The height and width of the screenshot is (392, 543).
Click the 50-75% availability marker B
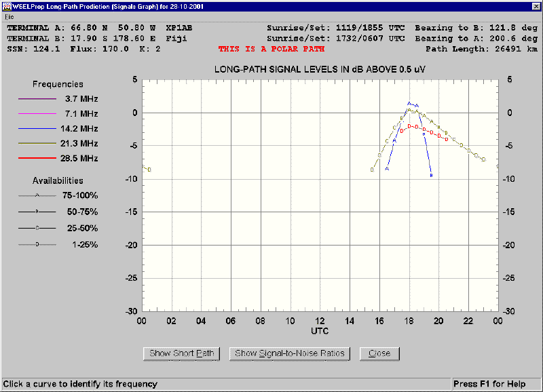37,212
